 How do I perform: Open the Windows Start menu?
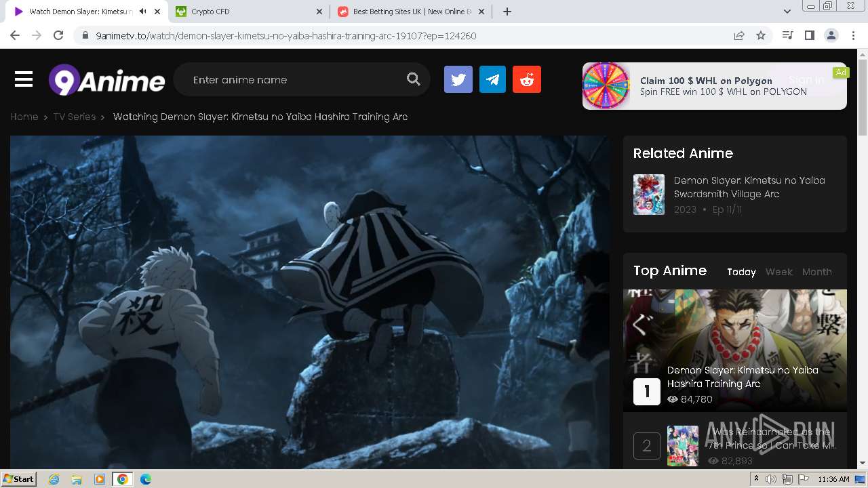coord(19,479)
